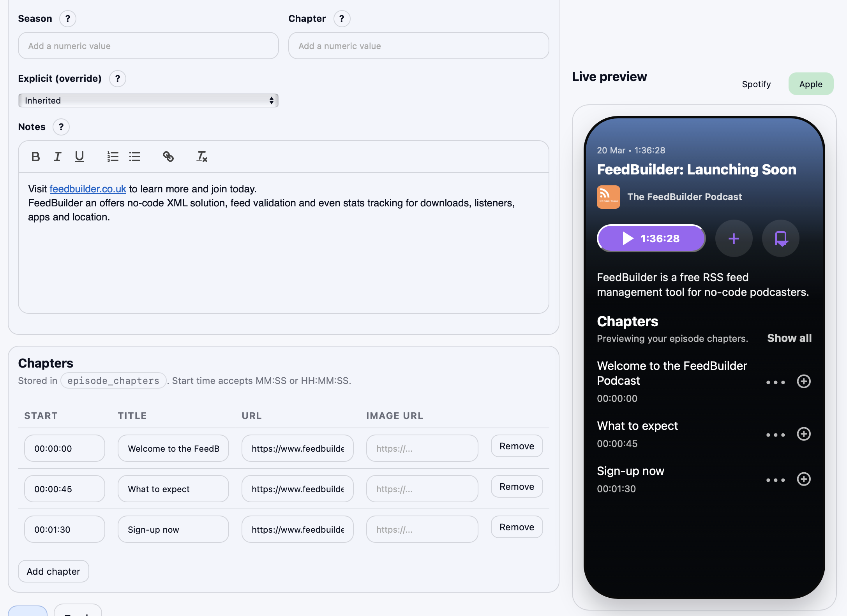Image resolution: width=847 pixels, height=616 pixels.
Task: Open the feedbuilder.co.uk link in Notes
Action: tap(88, 189)
